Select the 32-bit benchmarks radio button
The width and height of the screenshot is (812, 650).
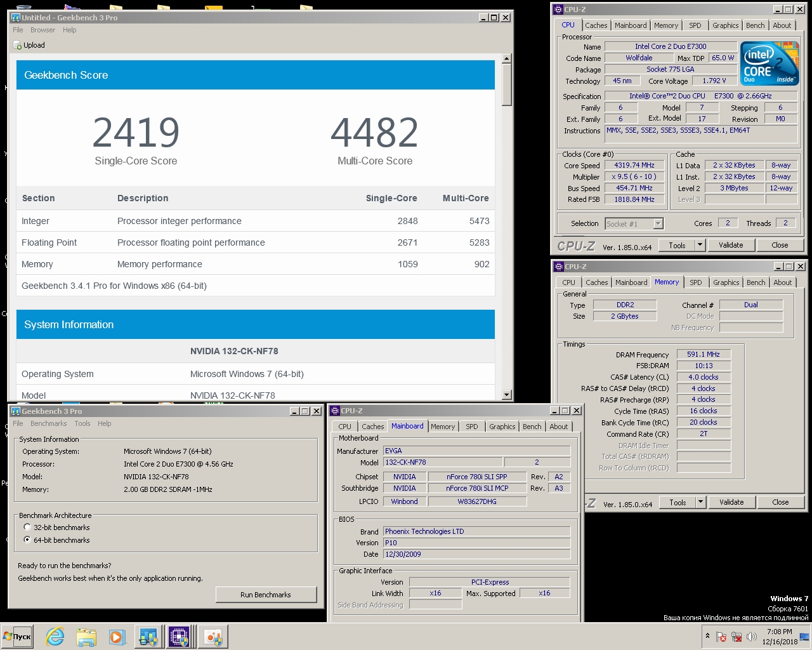(27, 527)
